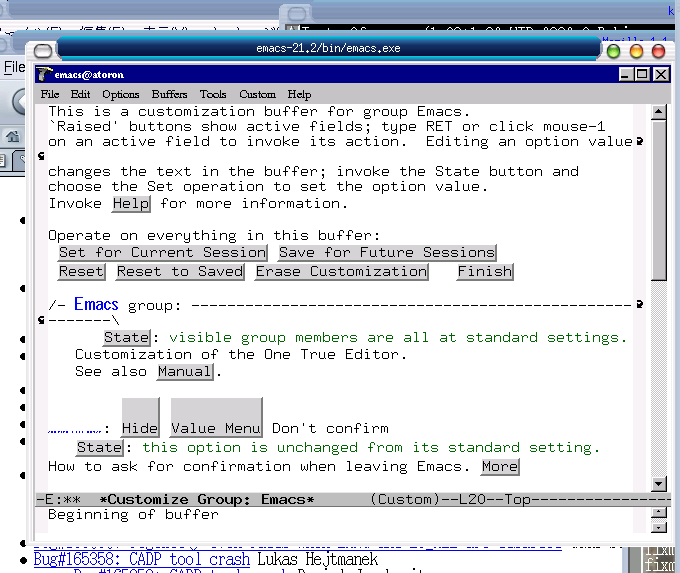Open the Custom menu

pyautogui.click(x=257, y=95)
